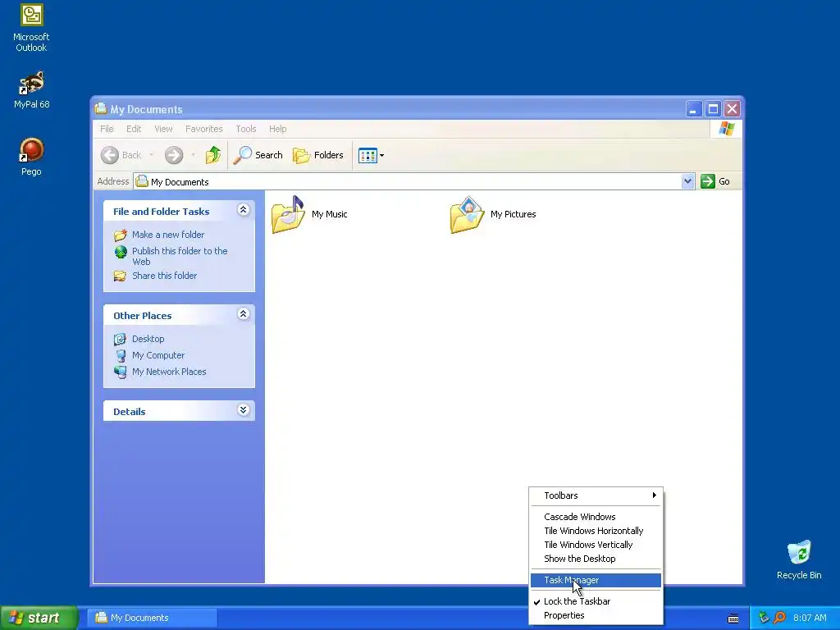
Task: Choose Show the Desktop
Action: pos(596,559)
